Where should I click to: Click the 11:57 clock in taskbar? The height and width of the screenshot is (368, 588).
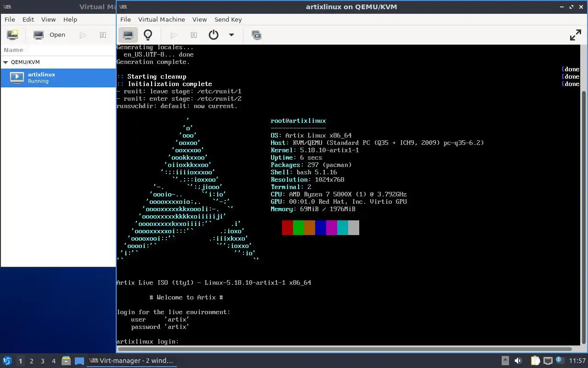577,361
